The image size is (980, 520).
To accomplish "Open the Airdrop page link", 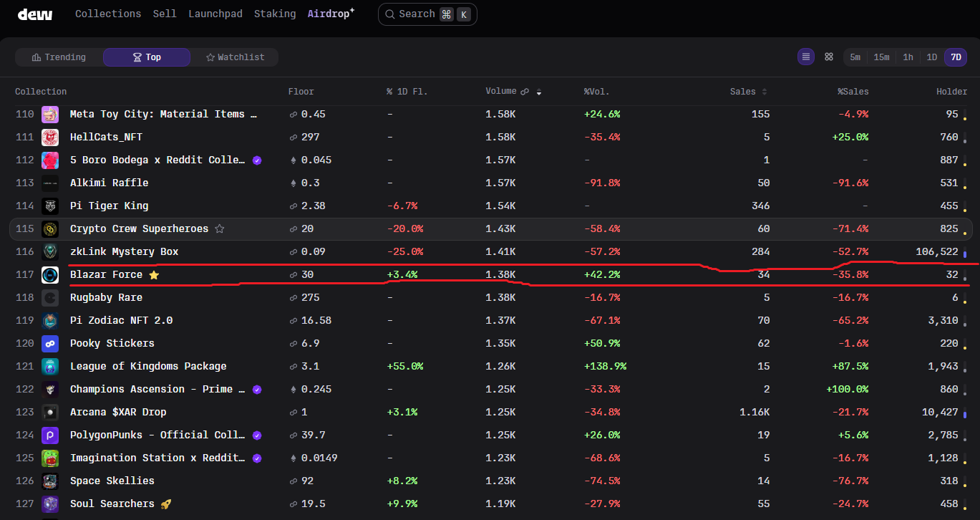I will click(x=331, y=14).
